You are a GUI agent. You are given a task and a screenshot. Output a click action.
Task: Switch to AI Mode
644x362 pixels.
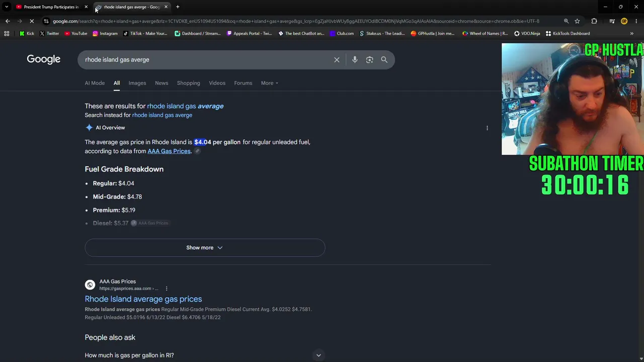click(x=95, y=83)
